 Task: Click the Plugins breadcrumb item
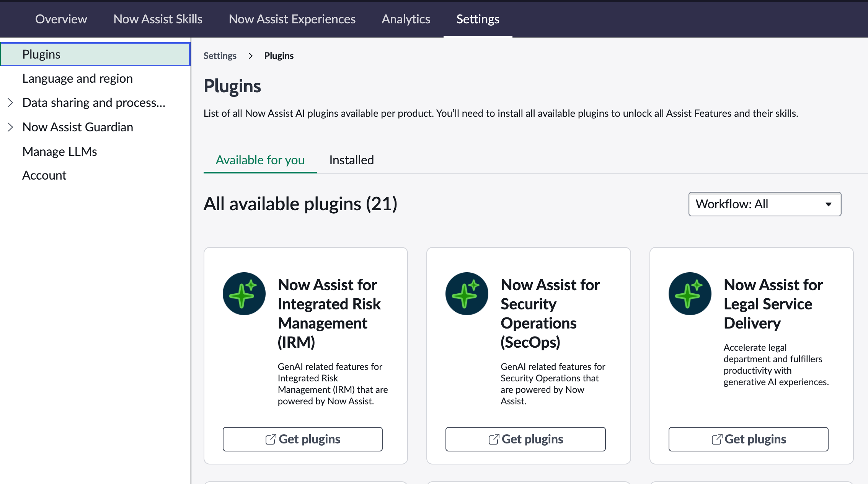[279, 56]
